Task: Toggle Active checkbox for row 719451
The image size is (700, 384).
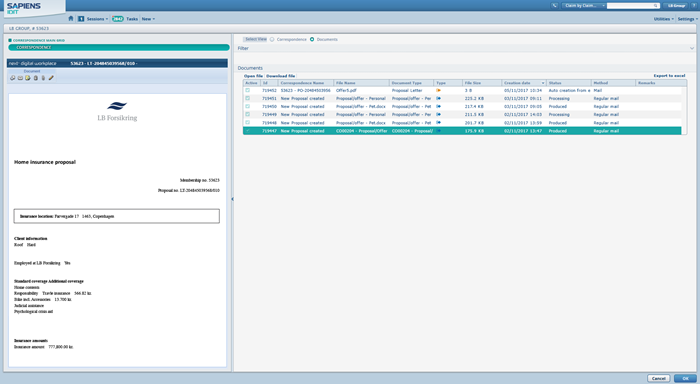Action: pyautogui.click(x=248, y=98)
